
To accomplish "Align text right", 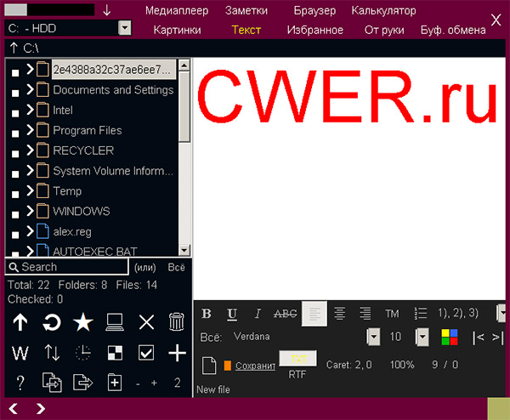I will [x=365, y=314].
